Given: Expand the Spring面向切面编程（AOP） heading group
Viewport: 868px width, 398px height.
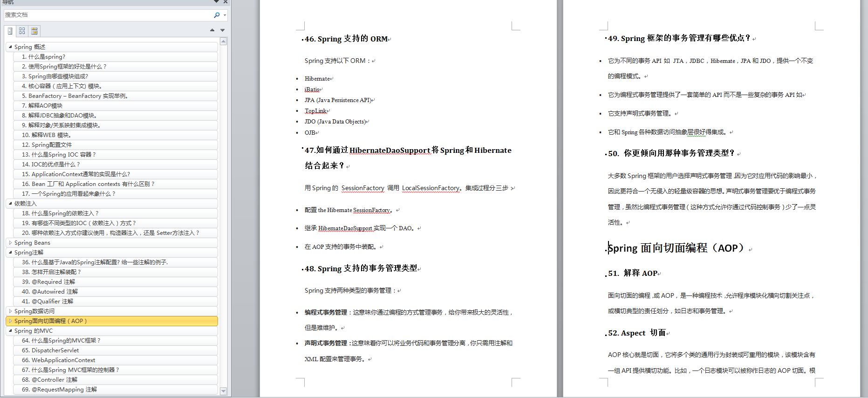Looking at the screenshot, I should 10,321.
